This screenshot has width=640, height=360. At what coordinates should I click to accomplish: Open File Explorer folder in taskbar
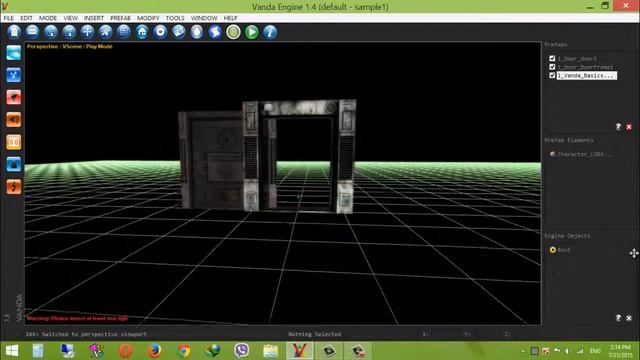tap(270, 351)
